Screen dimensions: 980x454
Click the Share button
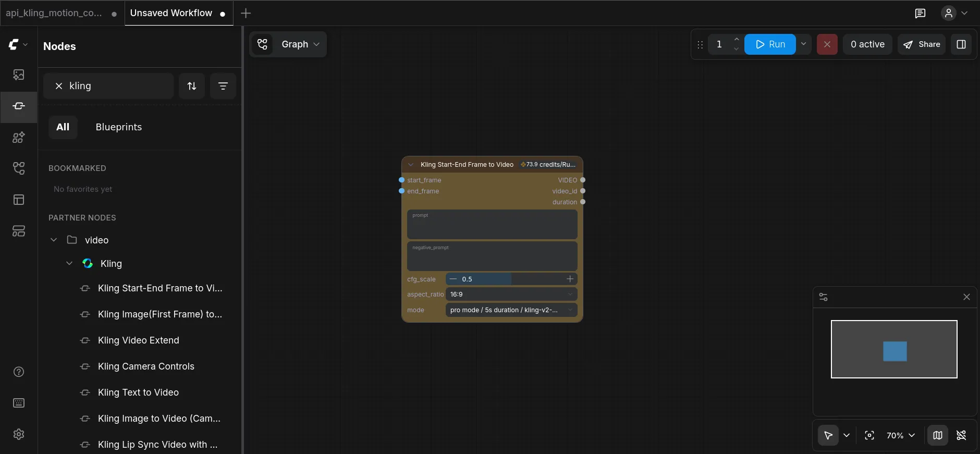(x=922, y=44)
